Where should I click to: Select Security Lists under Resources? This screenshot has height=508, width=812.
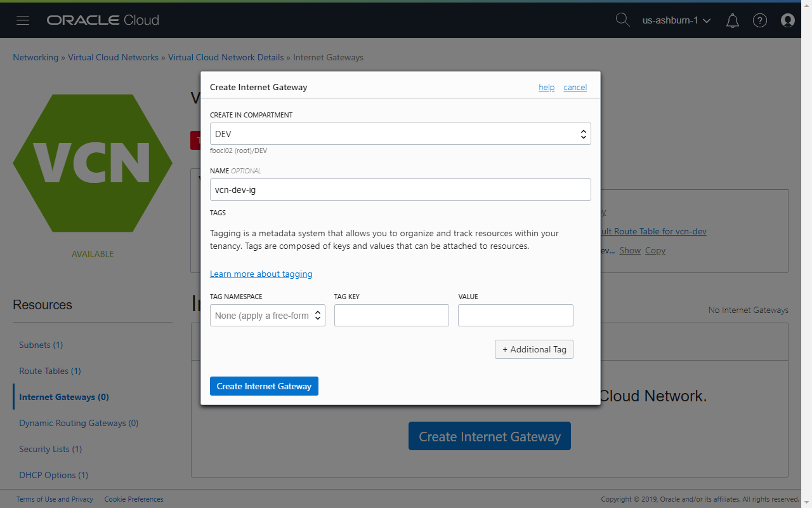(50, 449)
